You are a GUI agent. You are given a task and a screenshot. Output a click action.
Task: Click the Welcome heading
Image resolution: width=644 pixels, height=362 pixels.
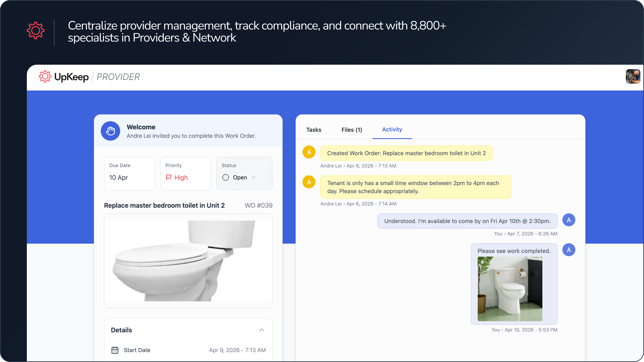141,127
